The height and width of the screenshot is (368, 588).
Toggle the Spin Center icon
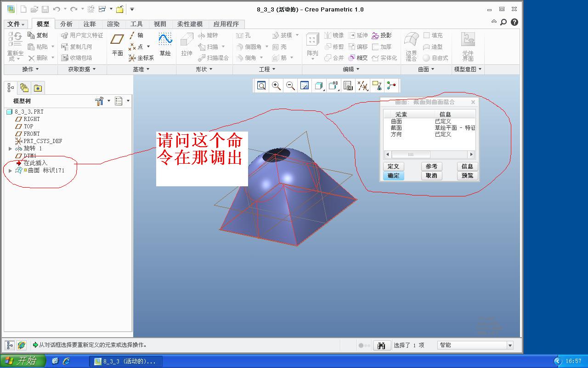pos(391,86)
